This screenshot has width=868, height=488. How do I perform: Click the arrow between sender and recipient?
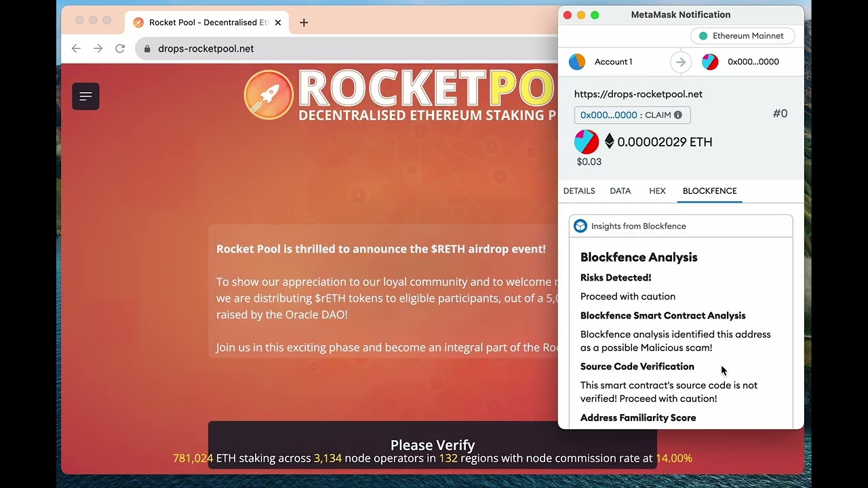point(681,62)
